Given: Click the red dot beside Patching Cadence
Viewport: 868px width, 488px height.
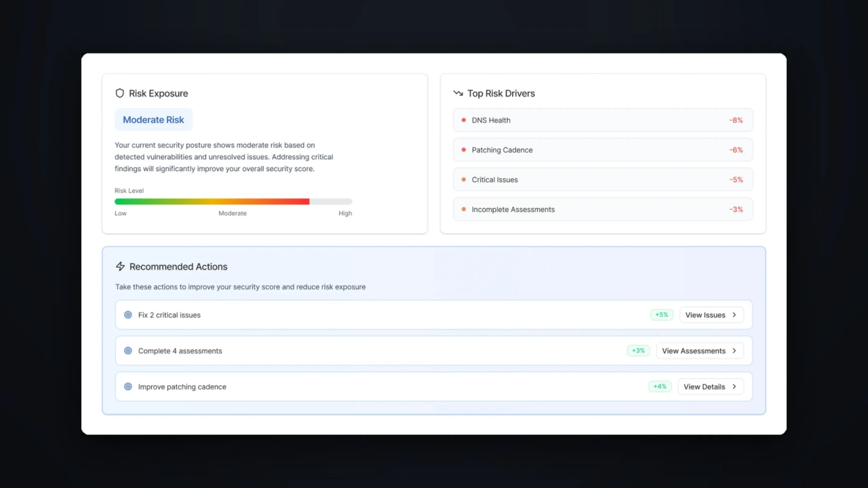Looking at the screenshot, I should (x=464, y=150).
